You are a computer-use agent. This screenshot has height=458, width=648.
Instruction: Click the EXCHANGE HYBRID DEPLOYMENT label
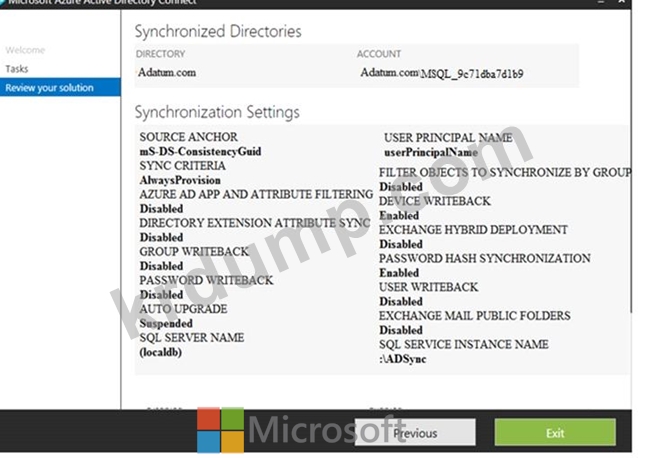point(474,229)
